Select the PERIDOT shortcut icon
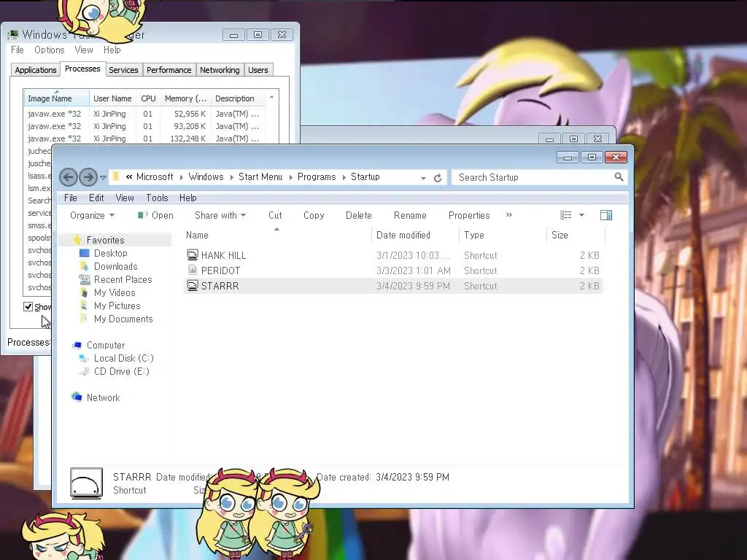The width and height of the screenshot is (747, 560). 192,270
